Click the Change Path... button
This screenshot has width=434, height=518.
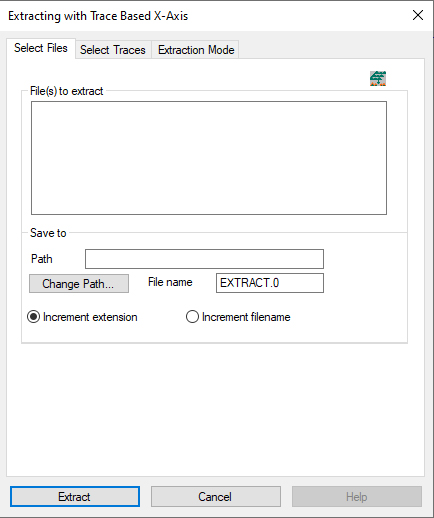point(79,284)
